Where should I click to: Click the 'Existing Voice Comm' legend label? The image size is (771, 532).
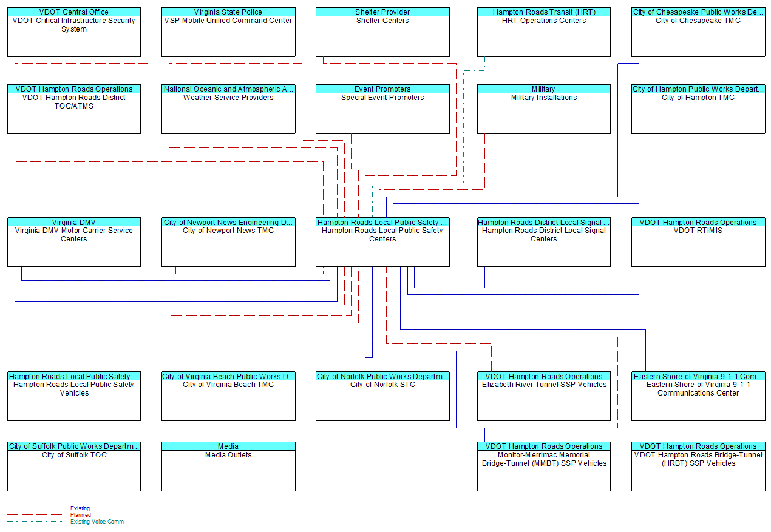[x=97, y=522]
